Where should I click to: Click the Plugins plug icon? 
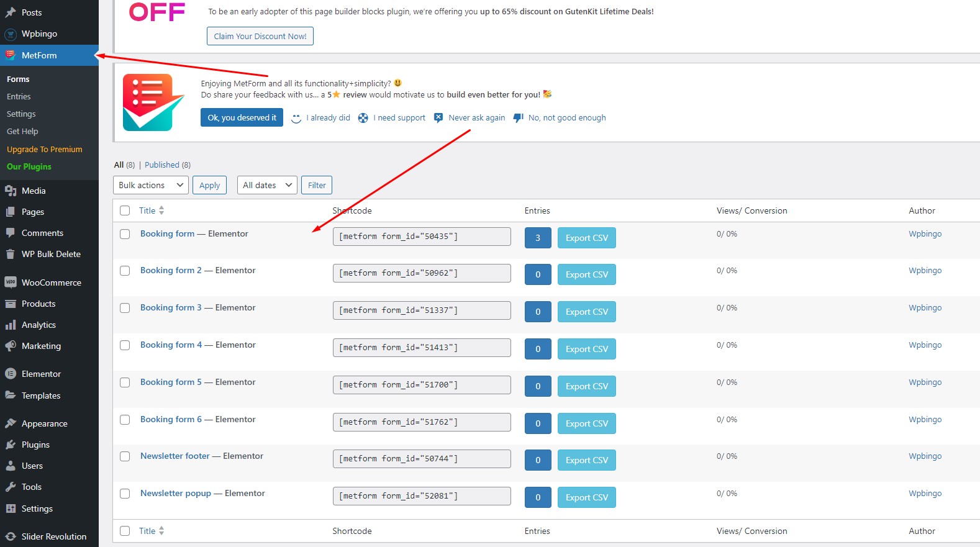tap(11, 445)
